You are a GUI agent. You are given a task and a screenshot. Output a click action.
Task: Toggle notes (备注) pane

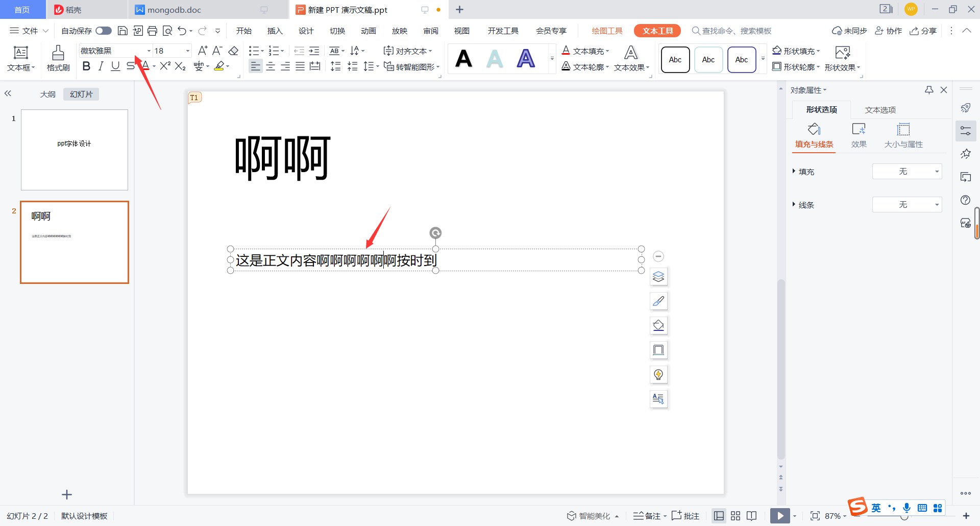click(x=647, y=516)
